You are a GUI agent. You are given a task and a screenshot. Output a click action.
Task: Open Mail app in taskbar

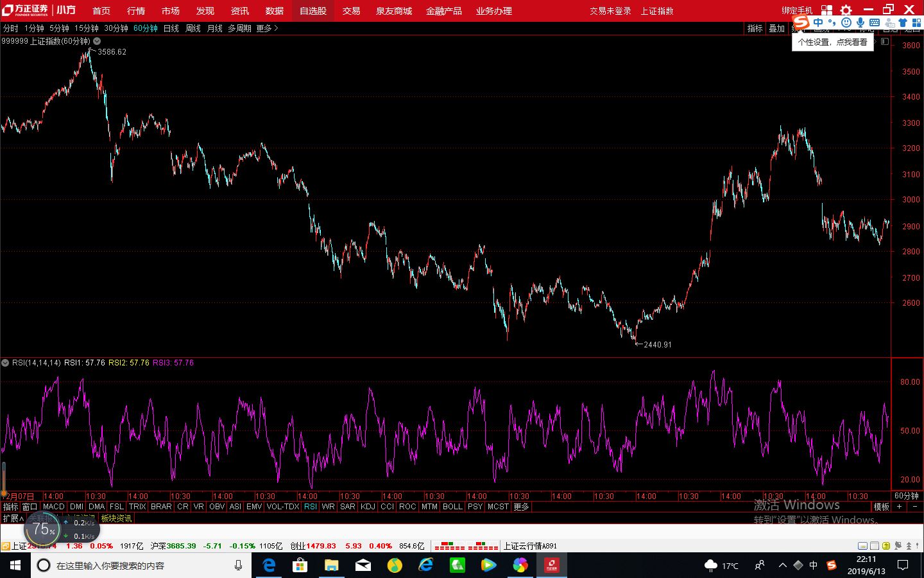click(x=363, y=565)
